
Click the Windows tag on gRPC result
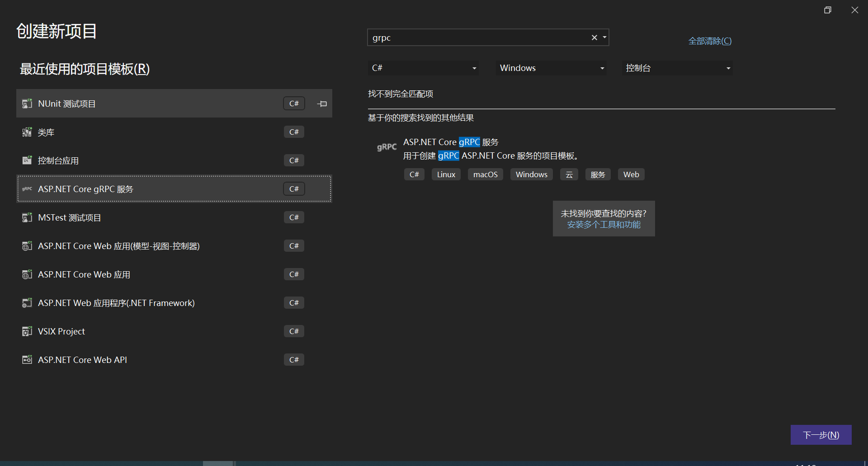[x=532, y=174]
